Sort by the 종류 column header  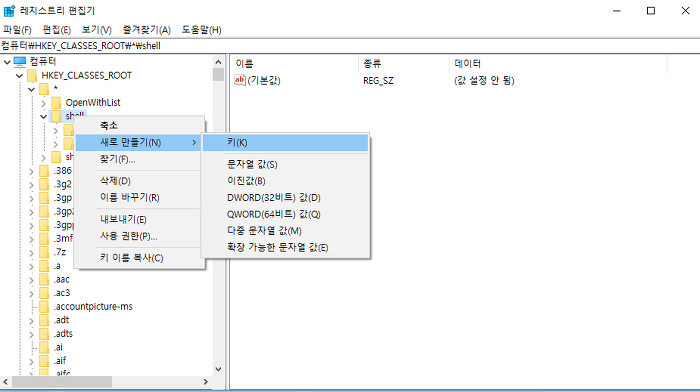[404, 64]
